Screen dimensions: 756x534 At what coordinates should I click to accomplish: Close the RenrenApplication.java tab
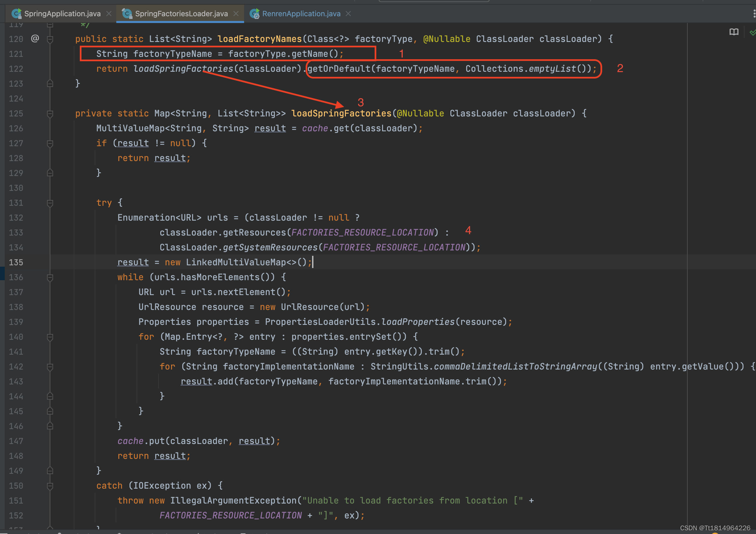[x=348, y=14]
